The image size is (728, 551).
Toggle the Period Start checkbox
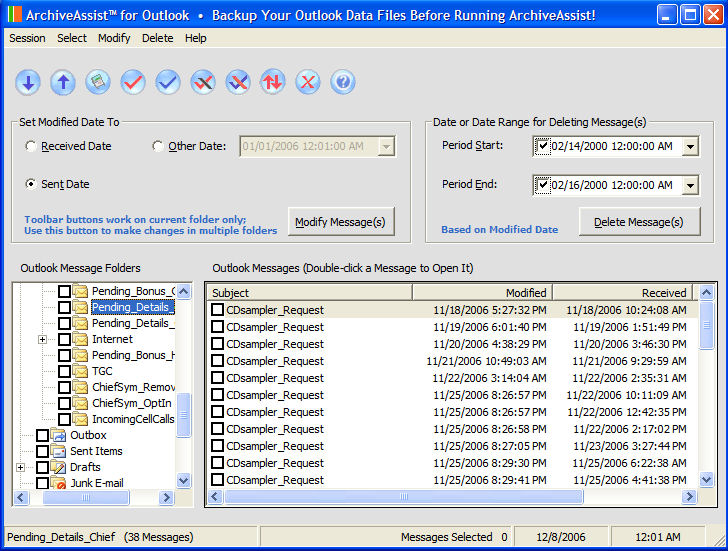(542, 146)
